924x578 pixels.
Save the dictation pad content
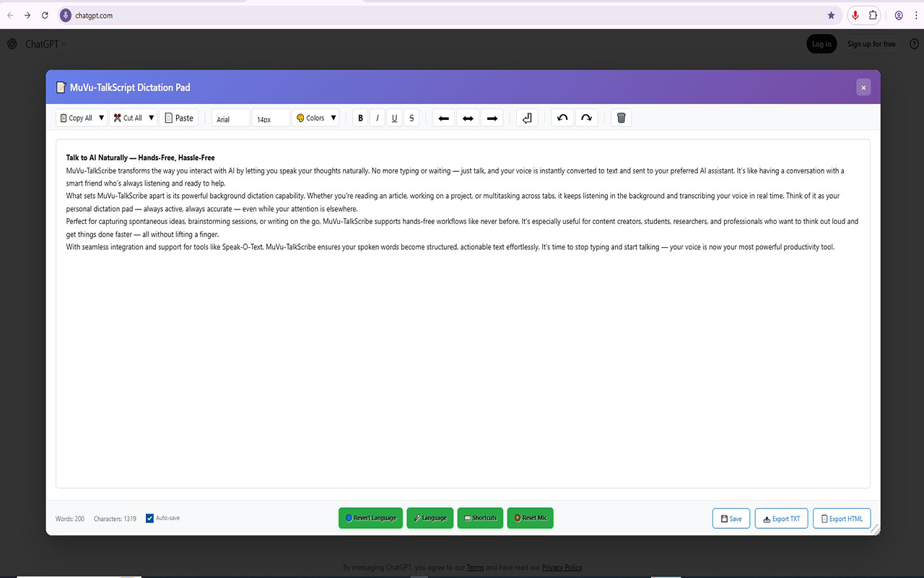click(731, 519)
